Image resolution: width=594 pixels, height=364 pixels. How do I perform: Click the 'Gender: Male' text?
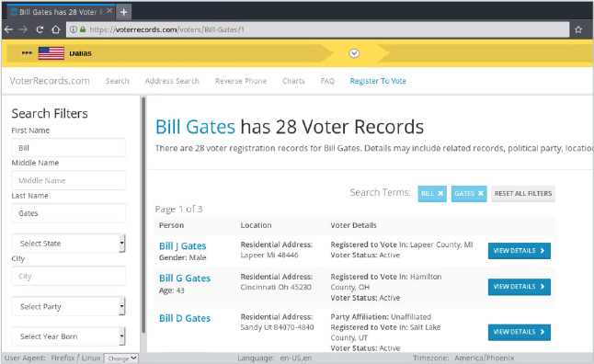[183, 257]
